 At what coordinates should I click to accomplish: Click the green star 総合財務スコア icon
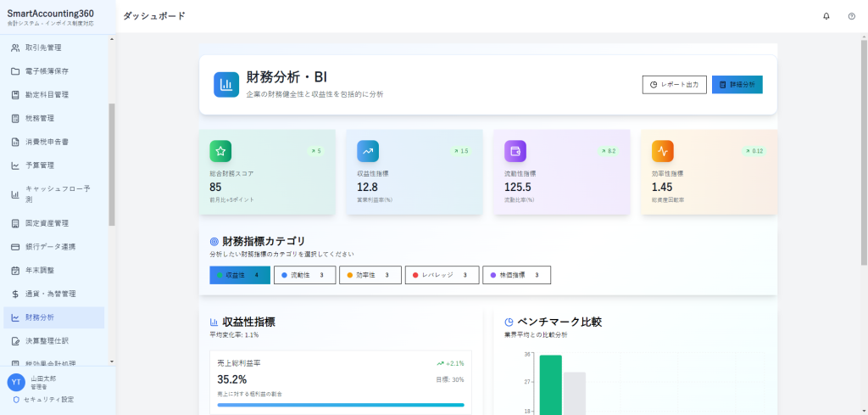point(220,151)
